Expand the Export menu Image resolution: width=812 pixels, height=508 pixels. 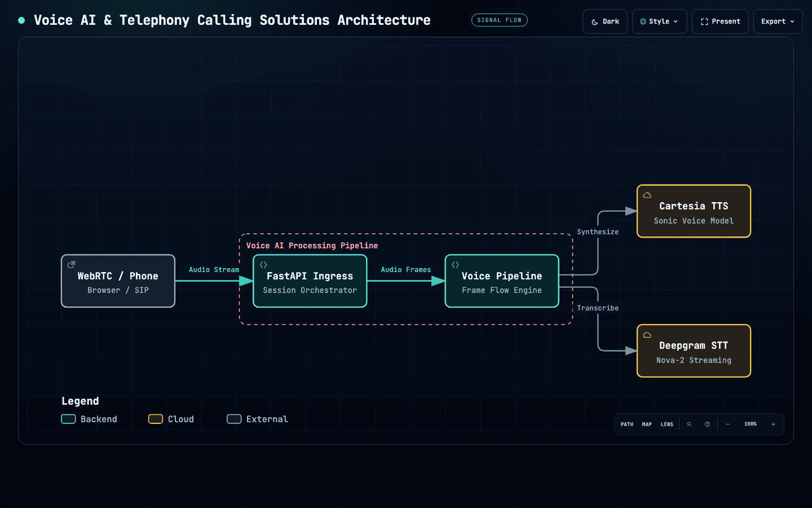[778, 21]
